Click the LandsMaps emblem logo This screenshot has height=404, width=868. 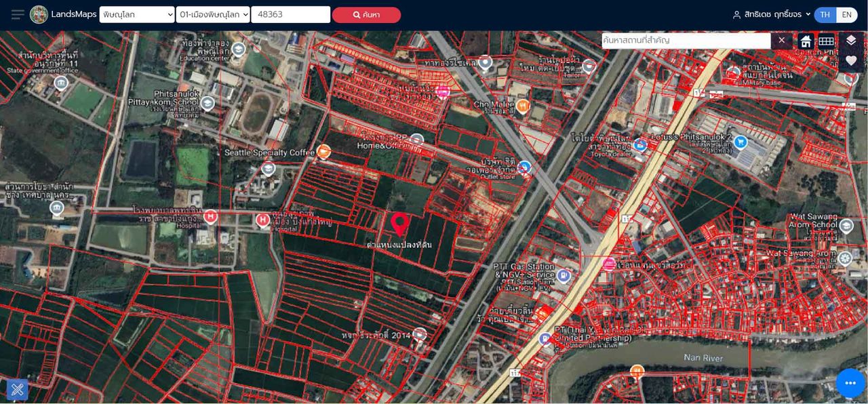click(x=39, y=15)
